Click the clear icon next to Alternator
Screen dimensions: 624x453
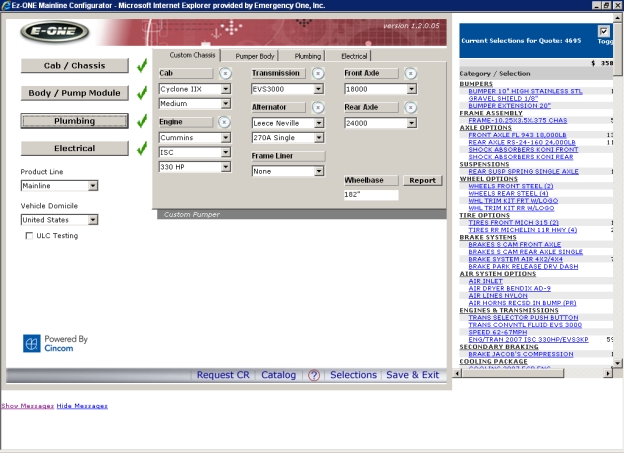[318, 107]
